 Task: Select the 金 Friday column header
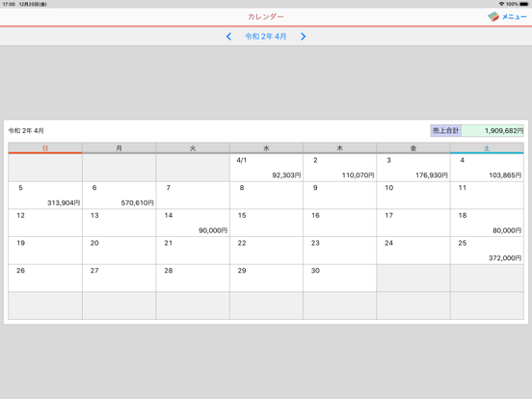413,148
